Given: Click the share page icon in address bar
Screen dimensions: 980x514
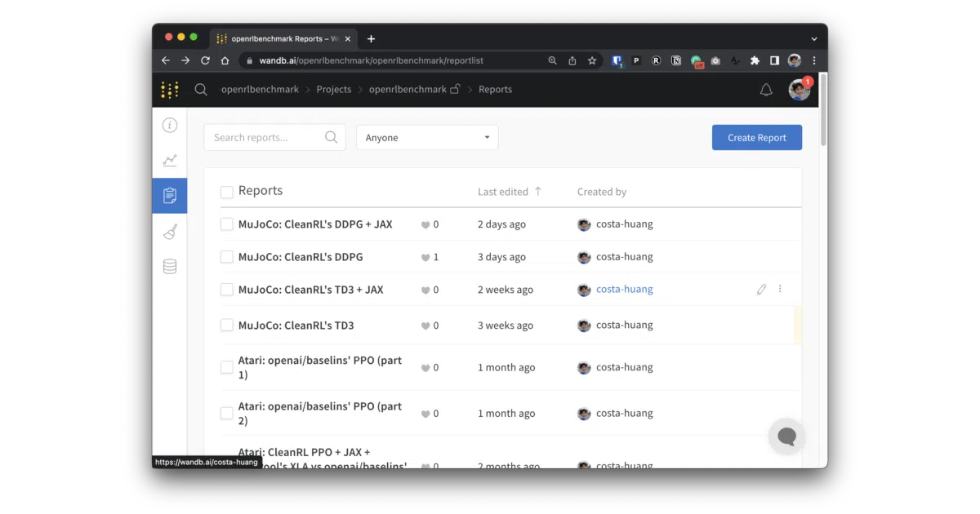Looking at the screenshot, I should coord(572,60).
